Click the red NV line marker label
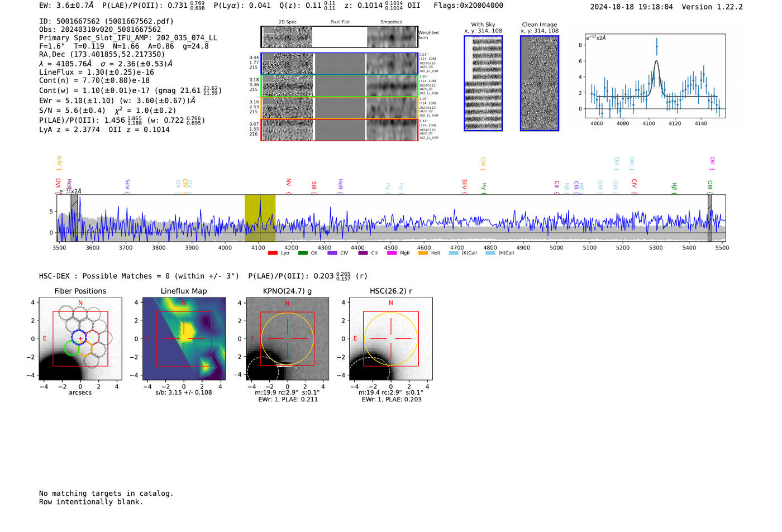The width and height of the screenshot is (782, 532). [289, 183]
